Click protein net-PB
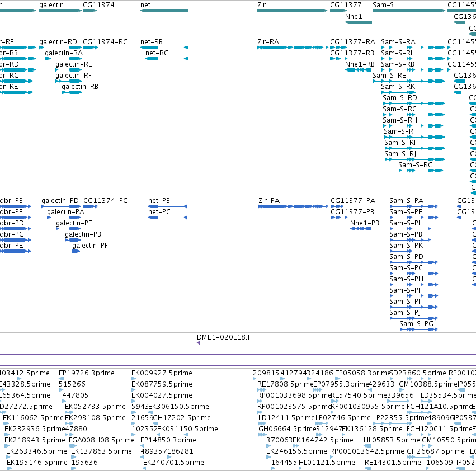This screenshot has width=476, height=471. [x=168, y=206]
